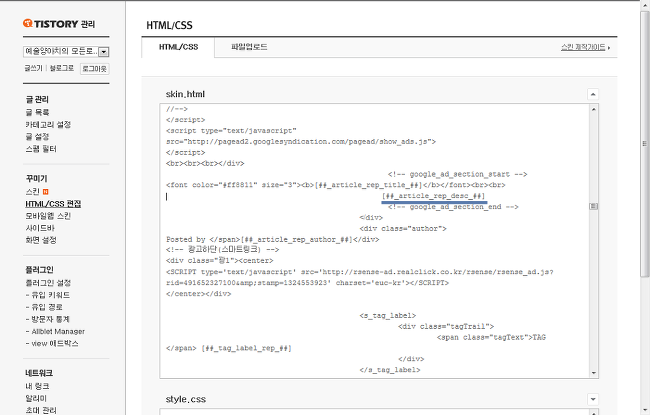This screenshot has width=650, height=415.
Task: Collapse the skin.html editor panel
Action: 593,94
